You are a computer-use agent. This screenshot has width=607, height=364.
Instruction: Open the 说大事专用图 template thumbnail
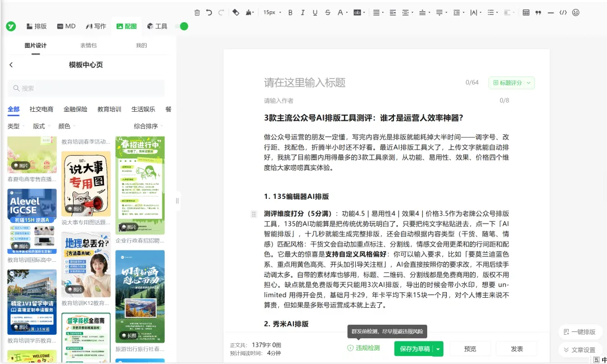86,184
